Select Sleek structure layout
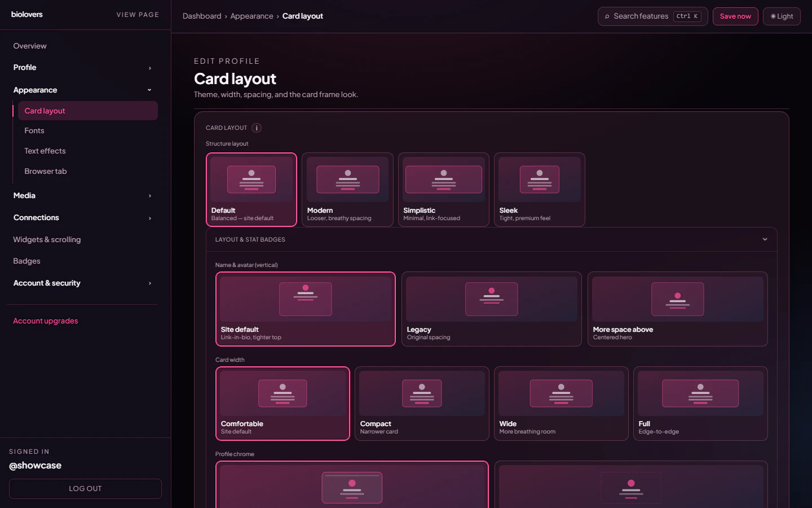Image resolution: width=812 pixels, height=508 pixels. coord(540,190)
